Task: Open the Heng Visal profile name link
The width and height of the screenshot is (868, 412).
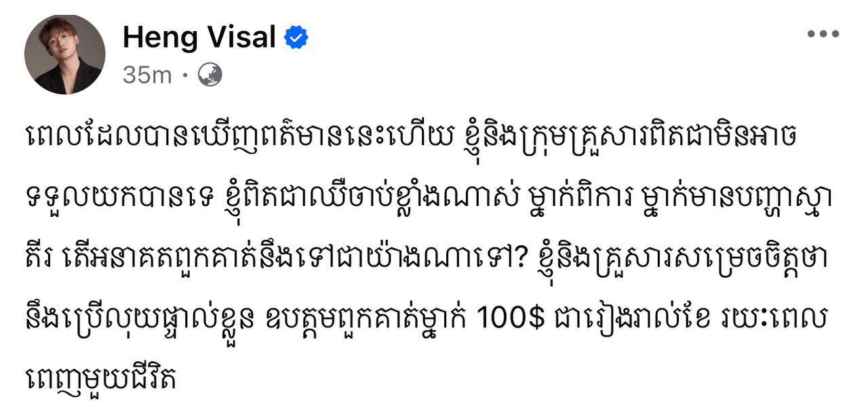Action: point(199,38)
